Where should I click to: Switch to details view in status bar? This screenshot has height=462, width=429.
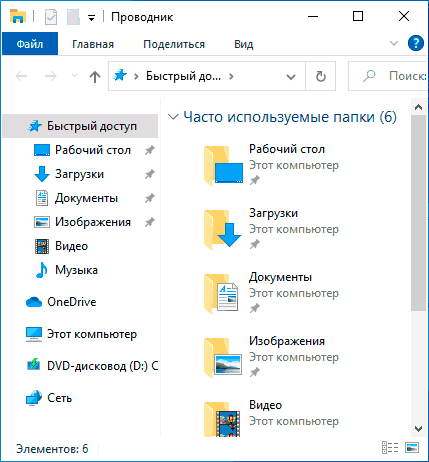click(390, 448)
